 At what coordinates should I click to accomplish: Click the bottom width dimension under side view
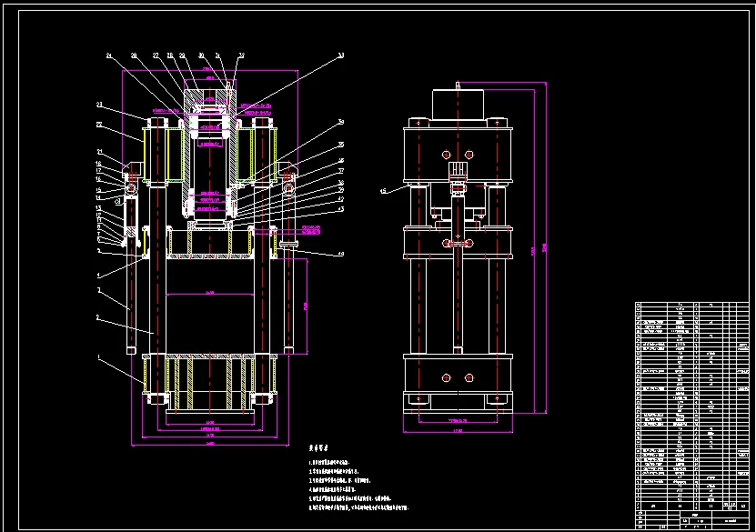click(458, 431)
